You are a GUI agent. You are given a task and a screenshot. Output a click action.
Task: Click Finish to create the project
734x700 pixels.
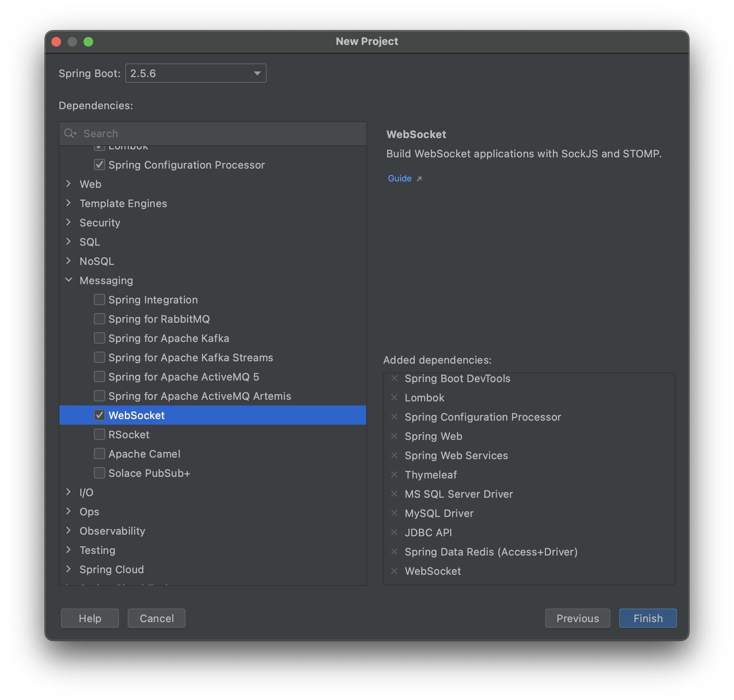pyautogui.click(x=648, y=618)
